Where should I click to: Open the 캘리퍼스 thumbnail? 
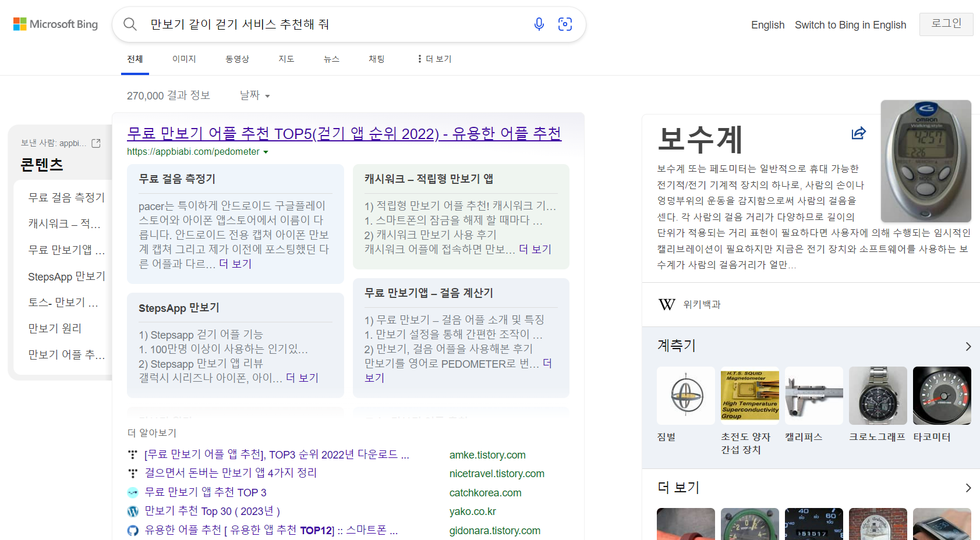click(813, 396)
